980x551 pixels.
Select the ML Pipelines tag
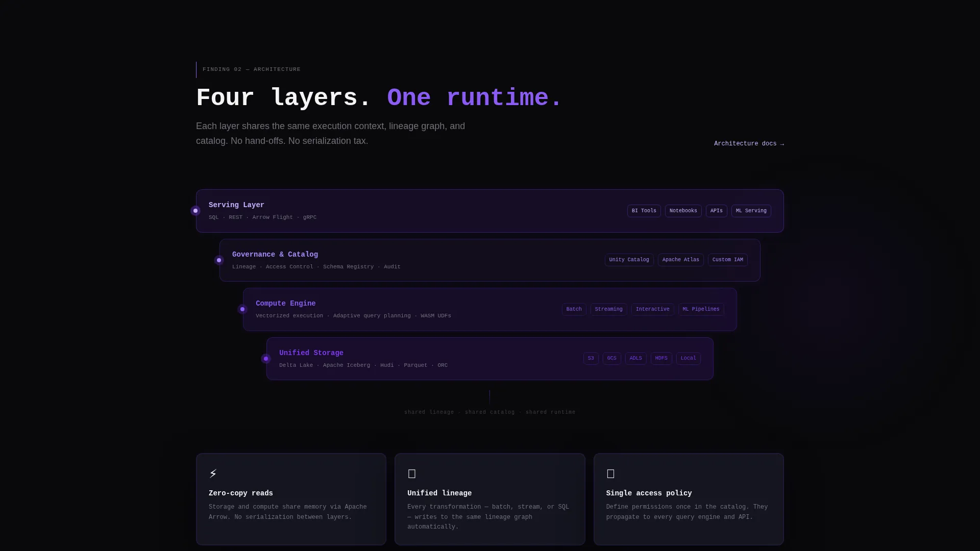coord(701,309)
